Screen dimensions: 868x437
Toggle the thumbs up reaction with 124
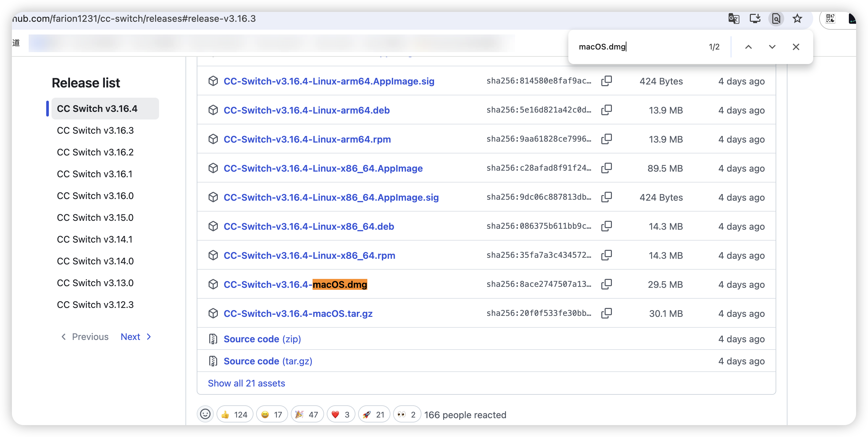235,415
